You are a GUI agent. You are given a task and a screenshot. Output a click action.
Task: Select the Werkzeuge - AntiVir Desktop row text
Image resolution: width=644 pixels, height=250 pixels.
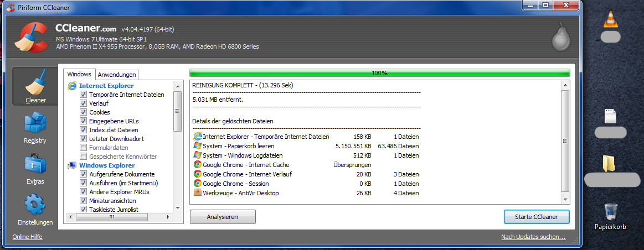point(241,193)
